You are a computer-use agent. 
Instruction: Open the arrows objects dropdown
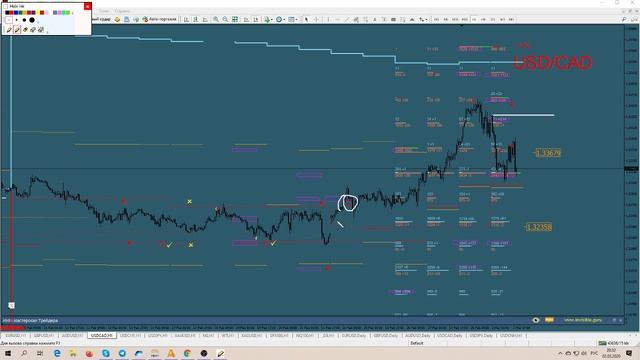pyautogui.click(x=423, y=19)
